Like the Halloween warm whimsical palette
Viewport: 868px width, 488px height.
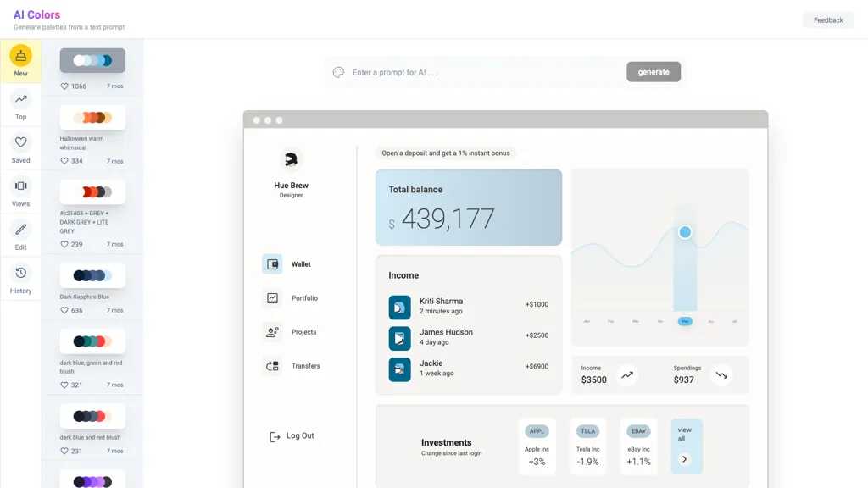[64, 161]
